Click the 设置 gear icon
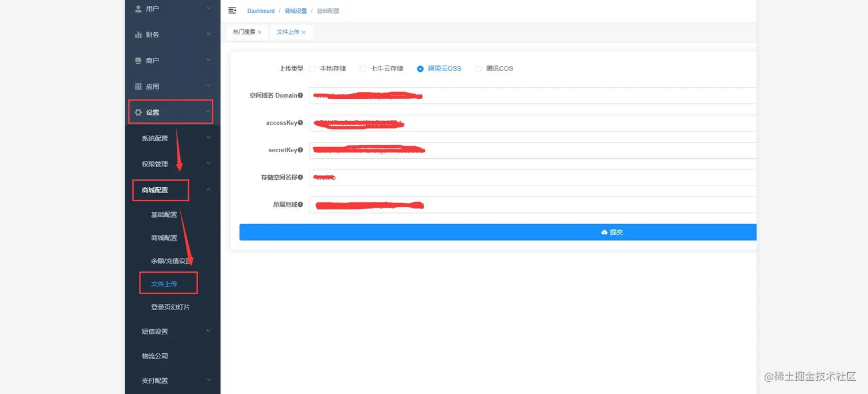 [x=138, y=113]
